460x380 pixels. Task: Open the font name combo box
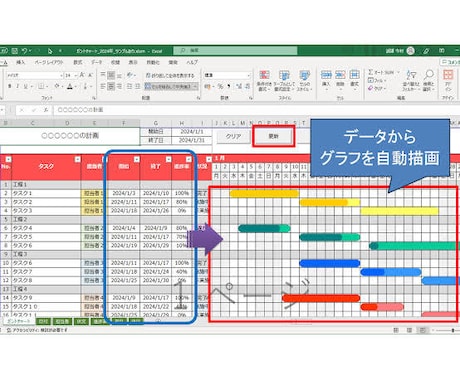[x=35, y=76]
